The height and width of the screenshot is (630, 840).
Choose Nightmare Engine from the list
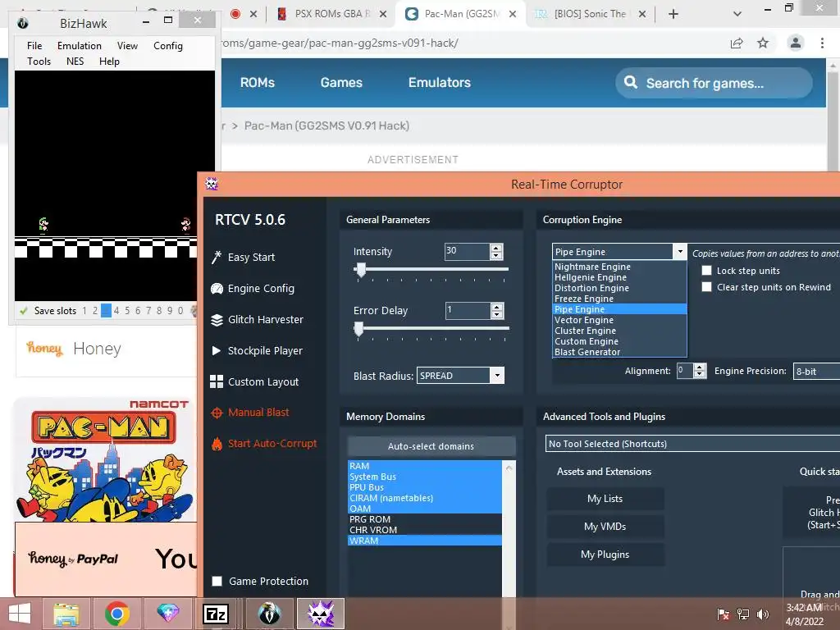(x=619, y=267)
